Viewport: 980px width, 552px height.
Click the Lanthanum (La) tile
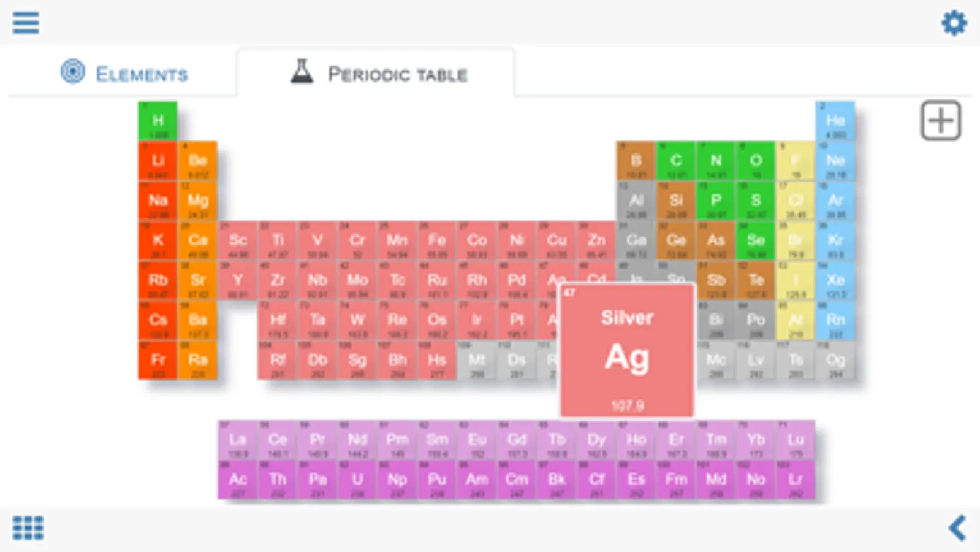click(x=238, y=440)
